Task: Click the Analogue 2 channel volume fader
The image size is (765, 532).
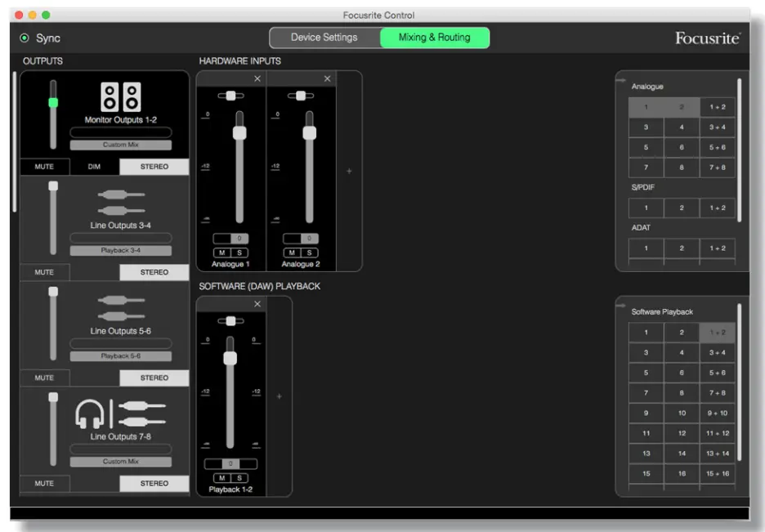Action: point(309,132)
